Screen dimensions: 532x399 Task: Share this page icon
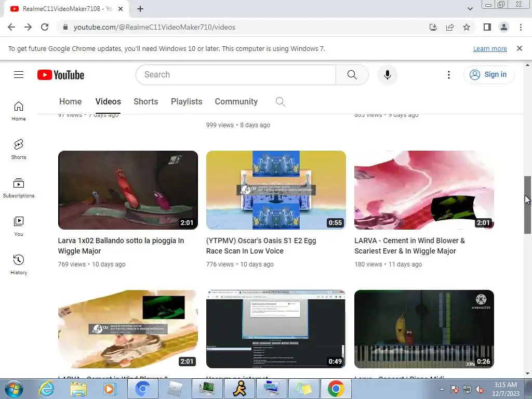[x=450, y=27]
